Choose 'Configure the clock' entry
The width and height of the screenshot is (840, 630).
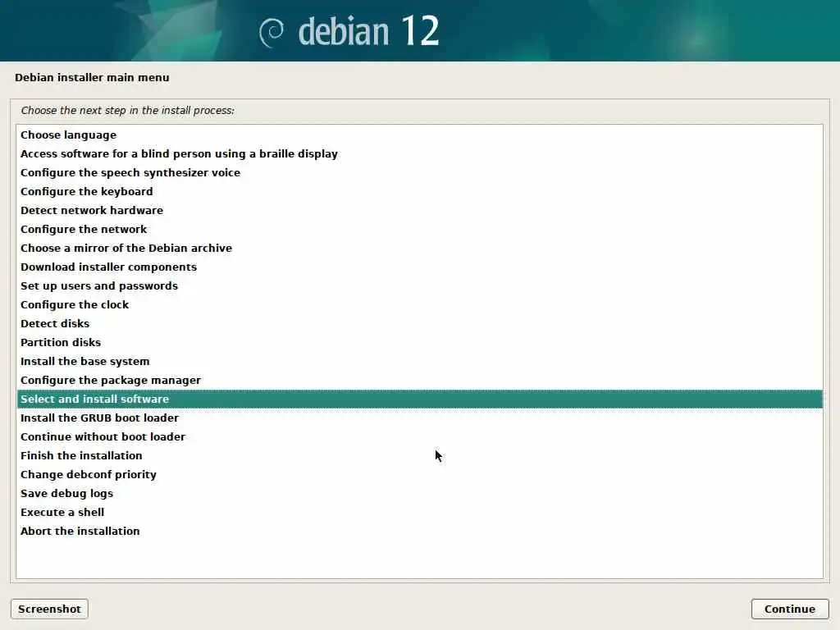[419, 304]
